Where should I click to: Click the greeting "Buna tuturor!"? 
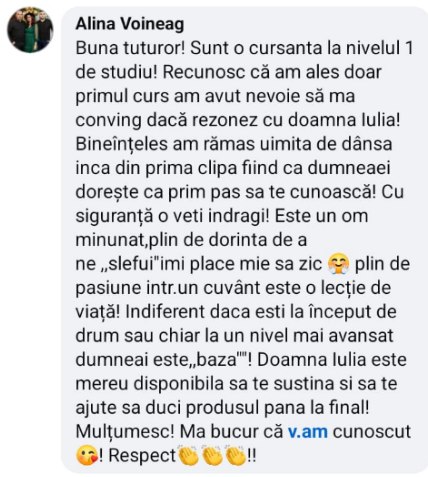pyautogui.click(x=130, y=48)
